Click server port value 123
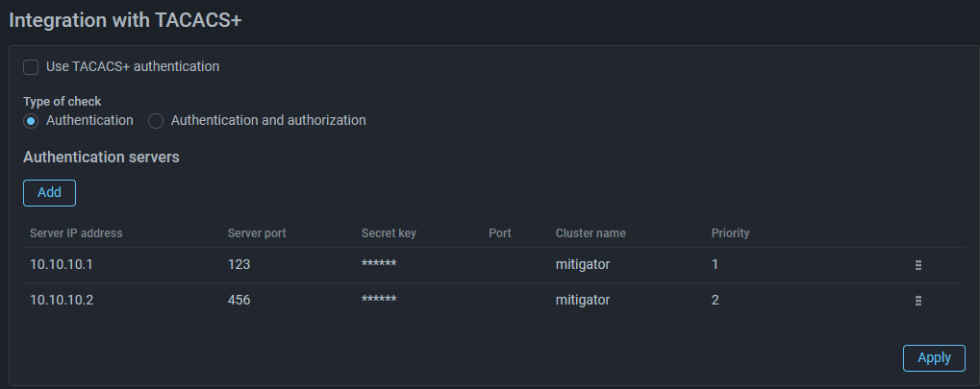Viewport: 980px width, 389px height. pyautogui.click(x=239, y=264)
